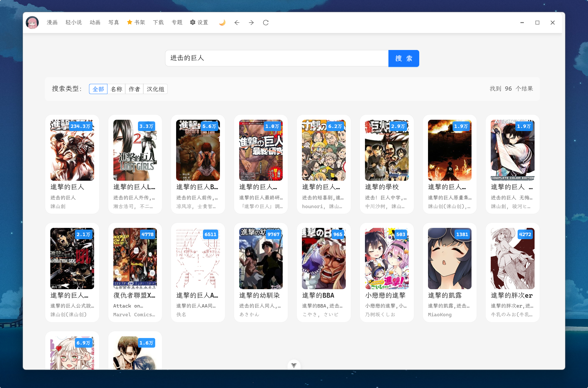
Task: Select the 汉化组 search type filter
Action: [x=155, y=89]
